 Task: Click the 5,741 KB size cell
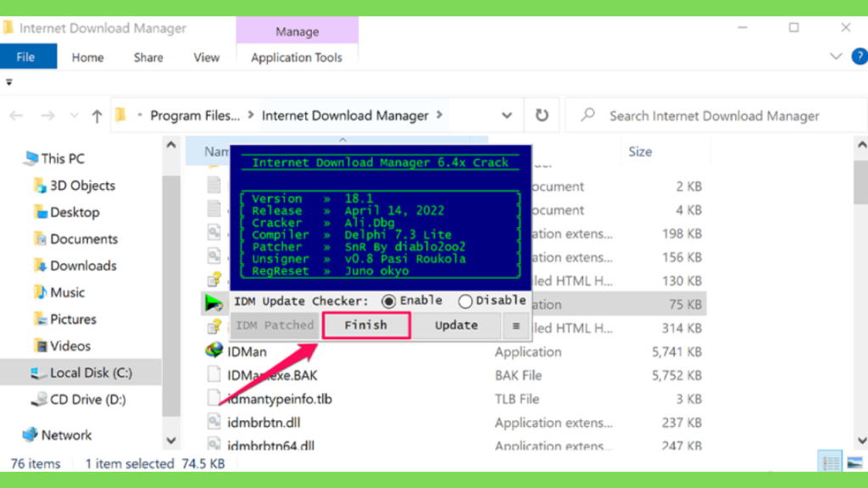point(676,352)
